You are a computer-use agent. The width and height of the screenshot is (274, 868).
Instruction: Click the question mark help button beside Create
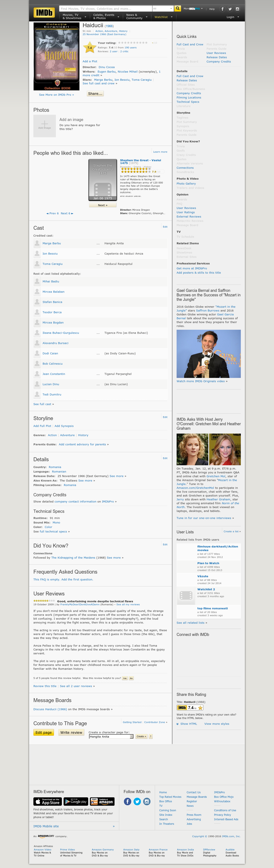coord(151,736)
